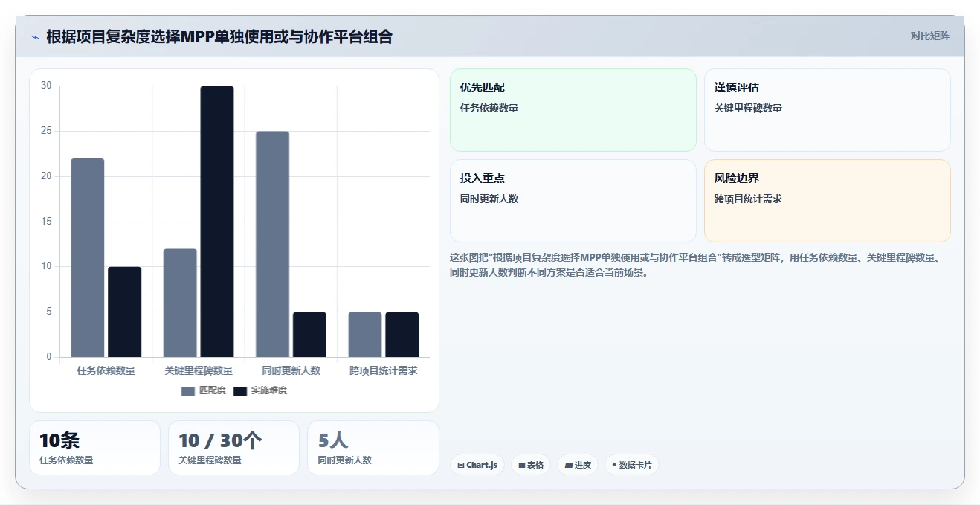This screenshot has height=505, width=980.
Task: Click the y-axis value 30
Action: [x=46, y=86]
